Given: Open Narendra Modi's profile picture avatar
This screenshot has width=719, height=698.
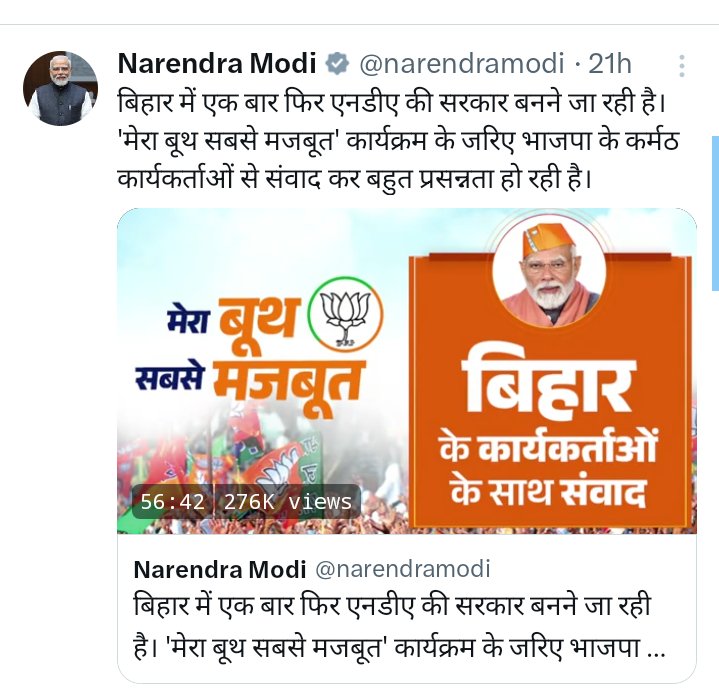Looking at the screenshot, I should point(60,89).
